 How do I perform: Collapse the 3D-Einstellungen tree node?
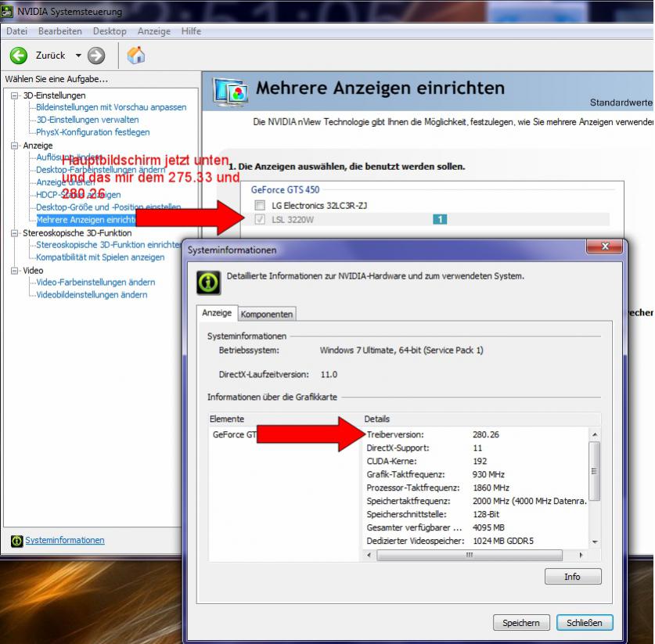15,95
